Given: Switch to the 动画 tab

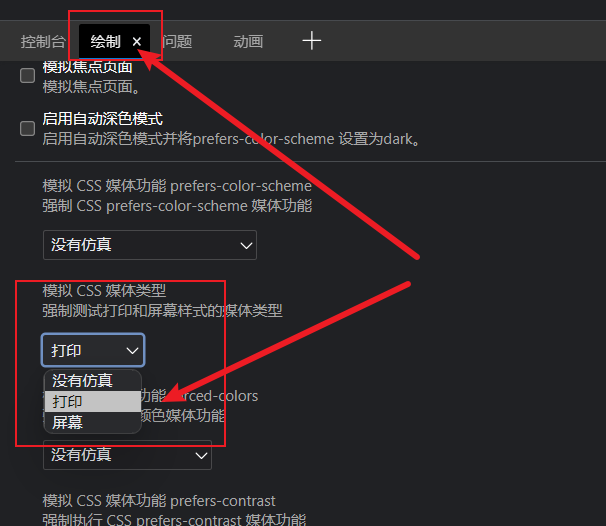Looking at the screenshot, I should 248,41.
